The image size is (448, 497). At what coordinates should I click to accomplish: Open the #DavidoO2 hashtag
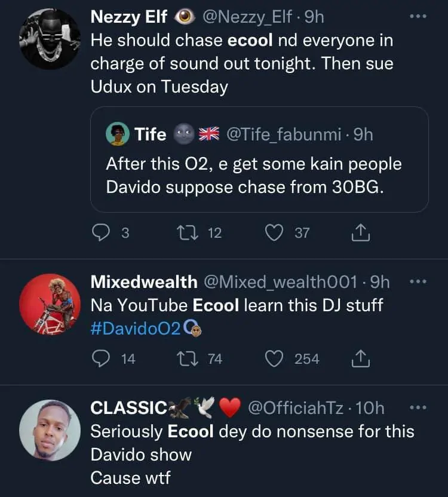click(136, 328)
